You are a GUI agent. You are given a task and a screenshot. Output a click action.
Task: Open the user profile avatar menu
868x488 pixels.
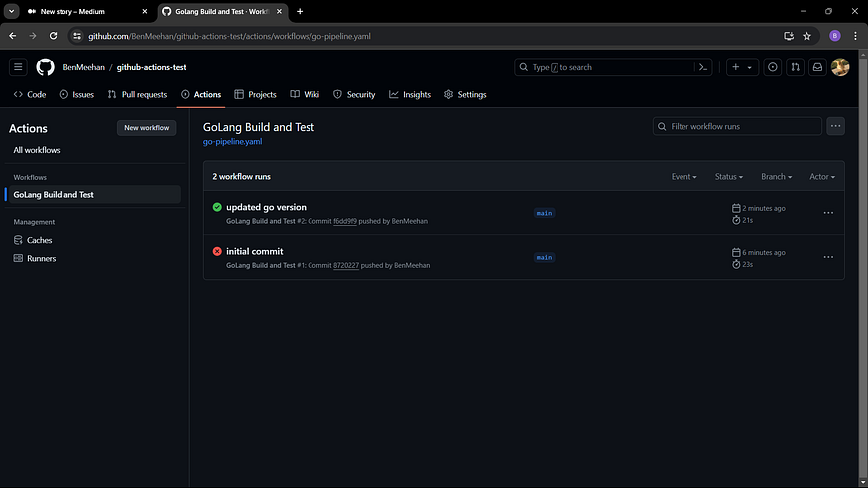[840, 67]
